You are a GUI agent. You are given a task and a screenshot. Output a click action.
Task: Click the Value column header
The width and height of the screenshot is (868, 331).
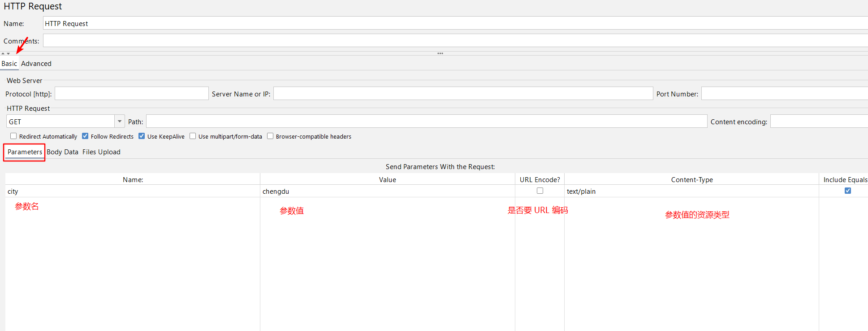tap(387, 180)
